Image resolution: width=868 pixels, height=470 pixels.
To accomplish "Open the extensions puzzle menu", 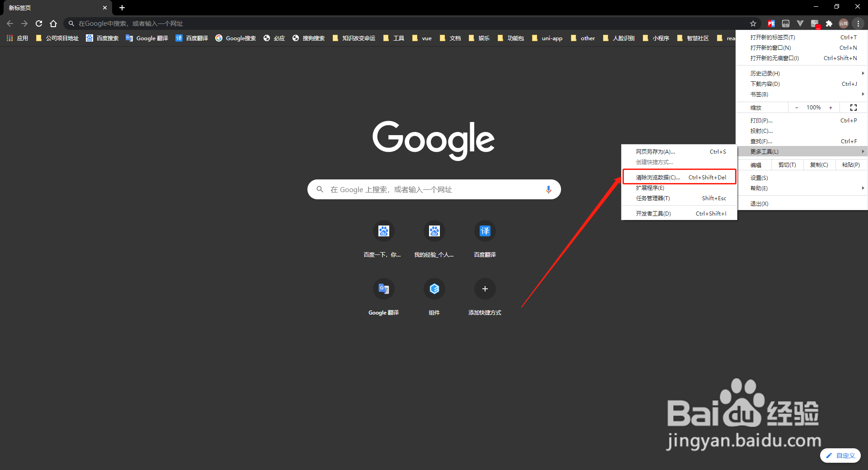I will pyautogui.click(x=829, y=23).
